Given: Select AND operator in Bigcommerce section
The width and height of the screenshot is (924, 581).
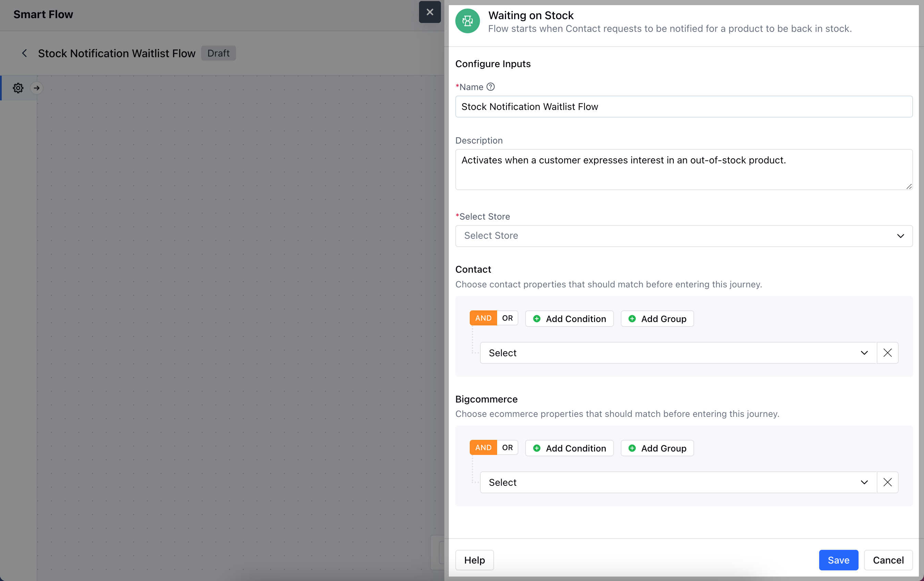Looking at the screenshot, I should point(483,448).
